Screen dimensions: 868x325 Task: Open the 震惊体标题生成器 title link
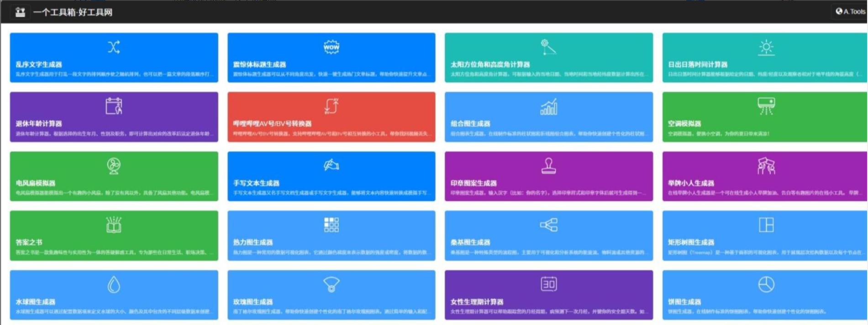(x=259, y=64)
